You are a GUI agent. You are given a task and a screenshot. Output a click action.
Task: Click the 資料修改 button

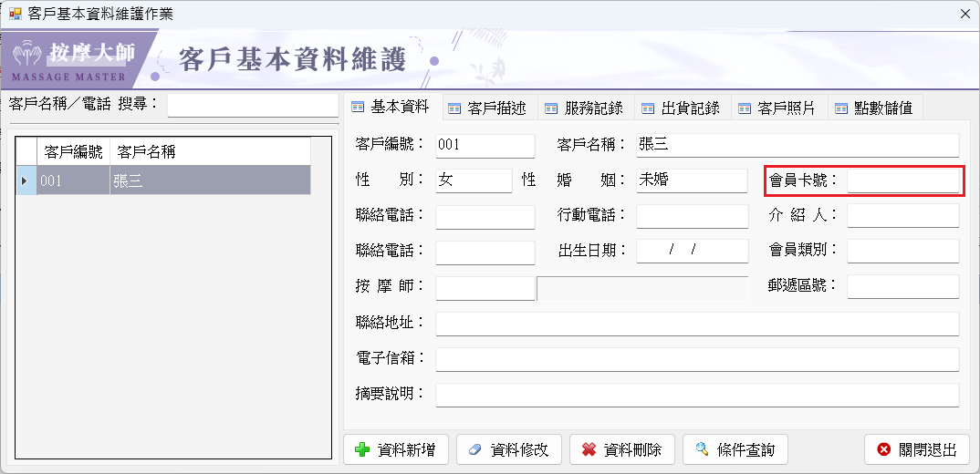[509, 449]
